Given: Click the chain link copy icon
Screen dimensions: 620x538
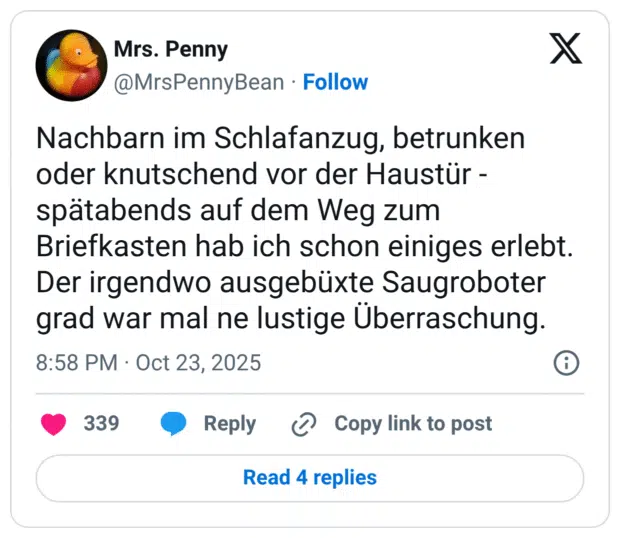Looking at the screenshot, I should point(303,424).
